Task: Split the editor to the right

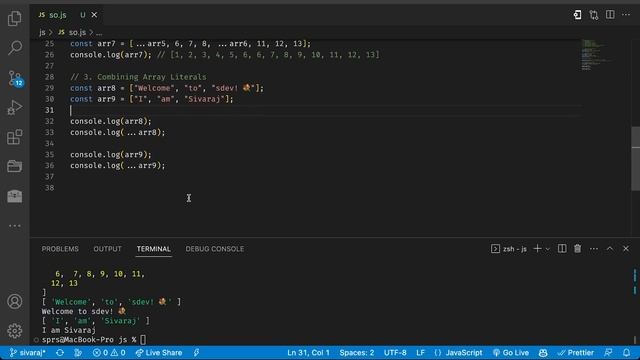Action: pyautogui.click(x=610, y=15)
